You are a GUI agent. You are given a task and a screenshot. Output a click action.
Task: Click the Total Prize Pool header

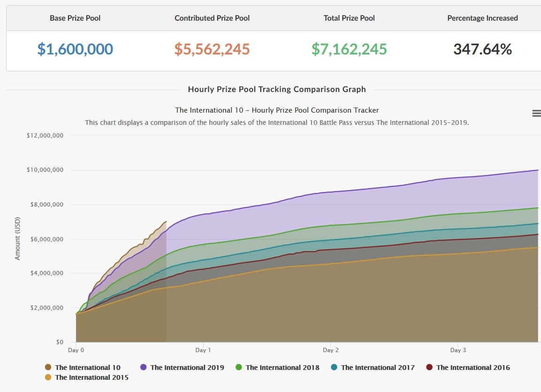(349, 18)
